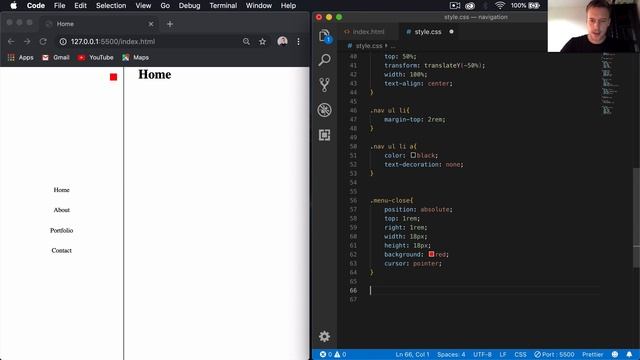Image resolution: width=640 pixels, height=360 pixels.
Task: Click the Port : 5500 Live Server item
Action: coord(554,354)
